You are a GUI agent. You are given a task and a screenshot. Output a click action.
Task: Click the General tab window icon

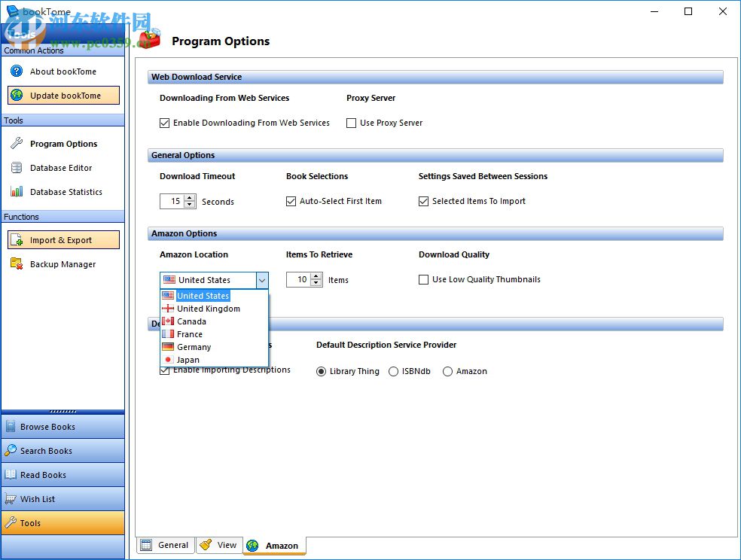tap(147, 545)
